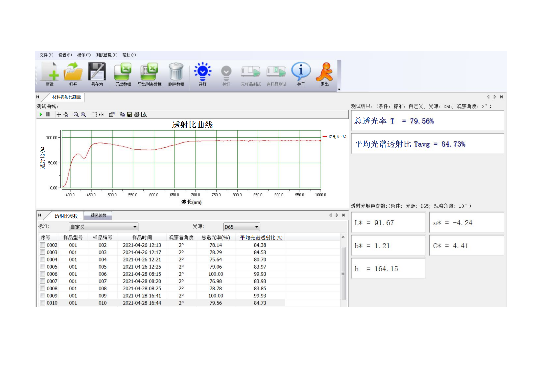The height and width of the screenshot is (380, 540).
Task: Click the pause icon on chart toolbar
Action: coord(48,114)
